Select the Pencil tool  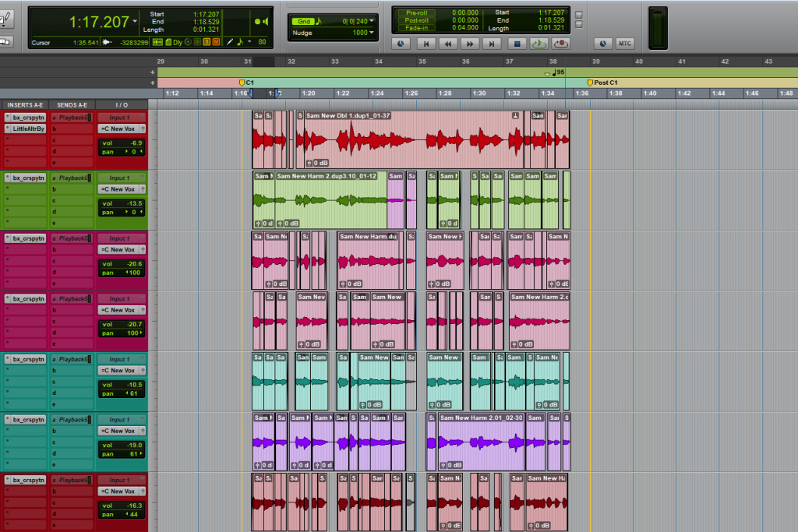230,41
